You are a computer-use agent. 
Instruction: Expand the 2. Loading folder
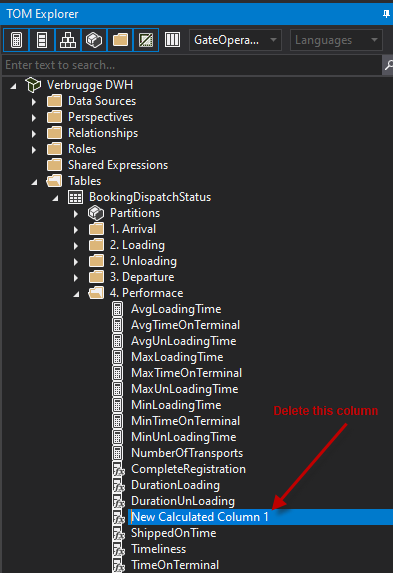(x=76, y=246)
